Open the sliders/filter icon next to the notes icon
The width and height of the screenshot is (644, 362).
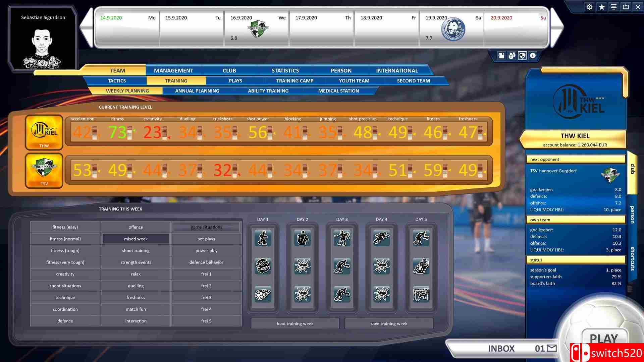[512, 56]
